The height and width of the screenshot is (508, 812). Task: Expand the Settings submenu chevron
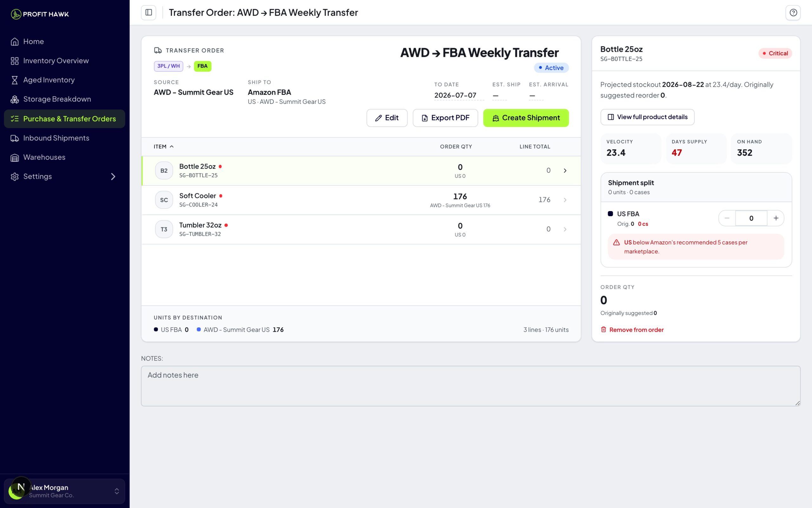tap(113, 177)
